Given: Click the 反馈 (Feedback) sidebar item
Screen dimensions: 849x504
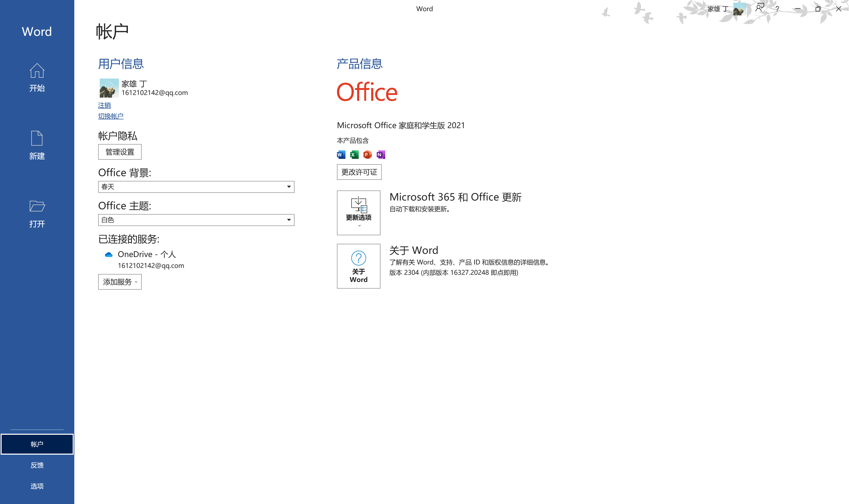Looking at the screenshot, I should [x=37, y=464].
